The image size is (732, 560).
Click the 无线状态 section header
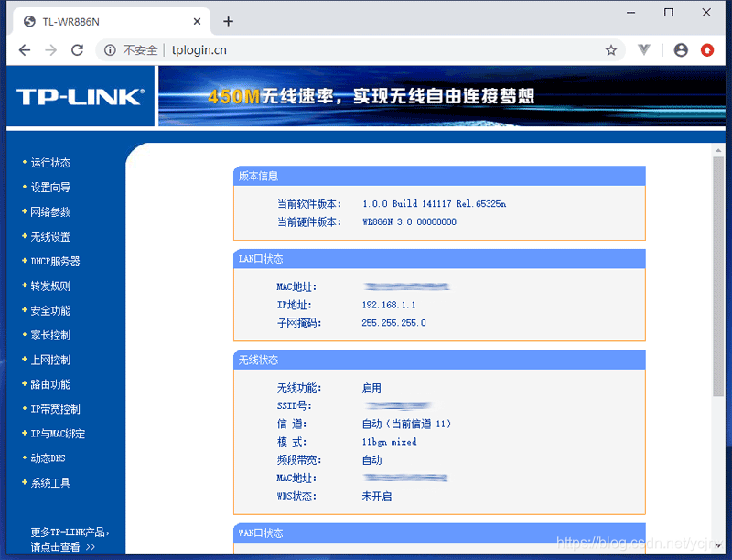tap(439, 360)
